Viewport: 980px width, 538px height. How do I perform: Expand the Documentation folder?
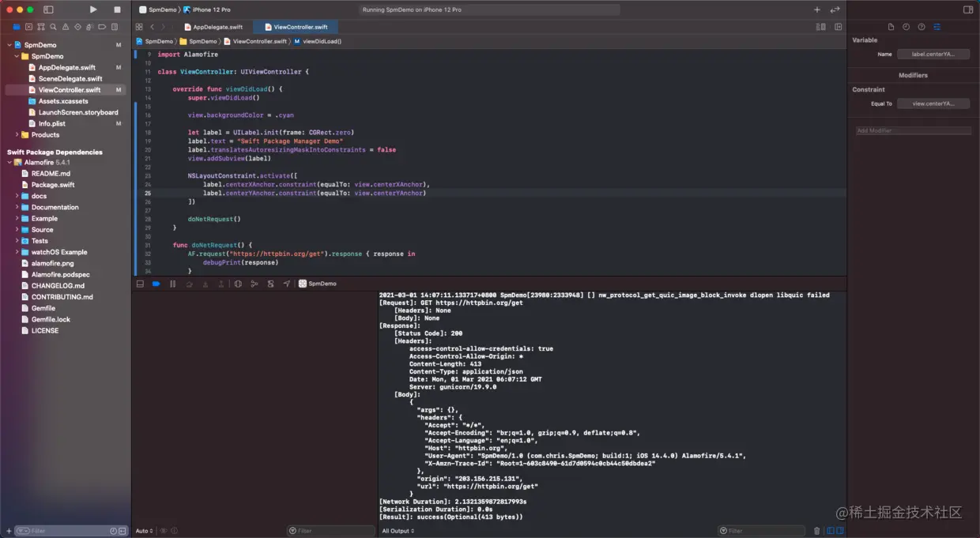click(17, 207)
